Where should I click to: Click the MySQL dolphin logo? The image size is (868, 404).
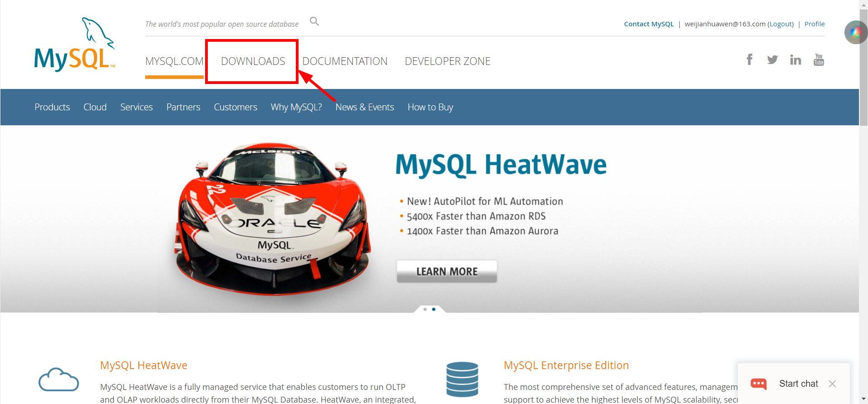pos(75,45)
